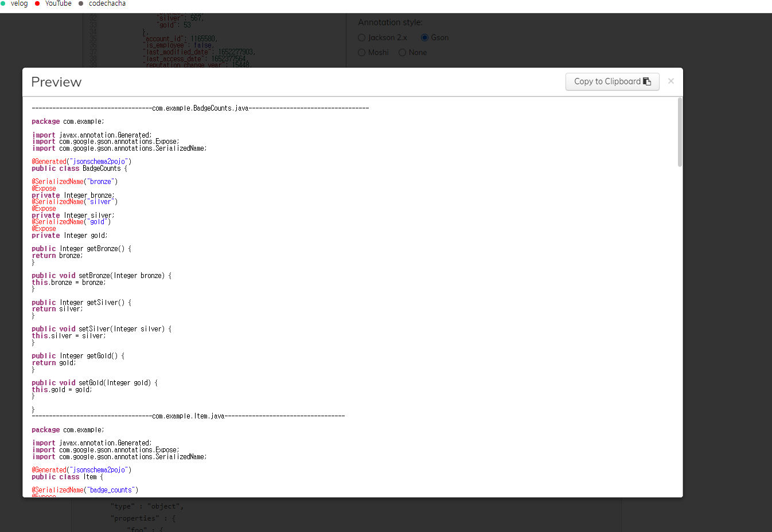Click the getBronze() method signature
This screenshot has width=772, height=532.
81,249
